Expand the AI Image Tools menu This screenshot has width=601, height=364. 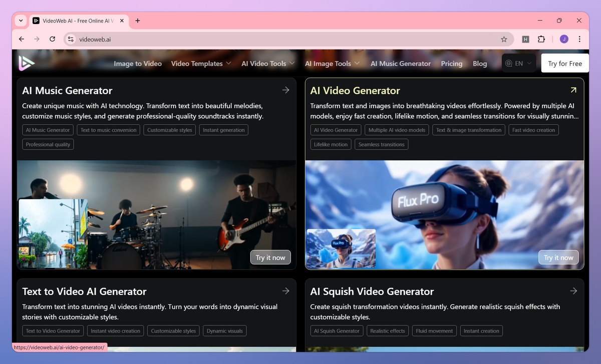[333, 64]
